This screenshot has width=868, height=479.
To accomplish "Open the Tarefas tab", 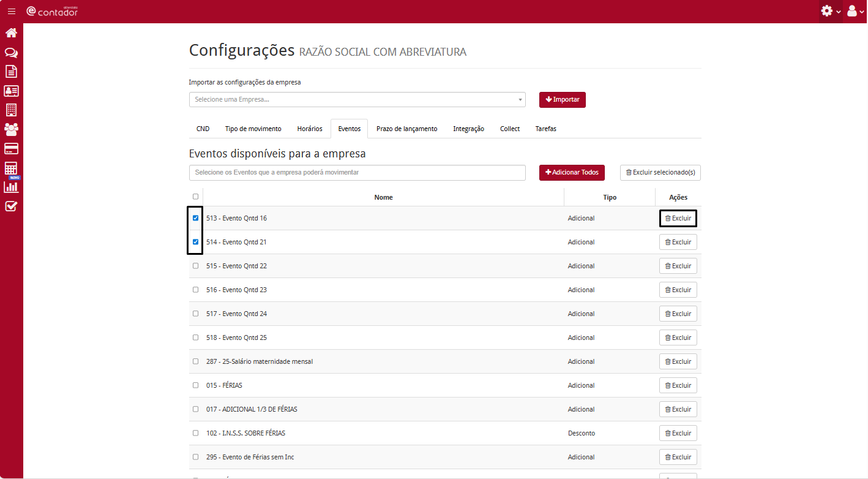I will (546, 129).
